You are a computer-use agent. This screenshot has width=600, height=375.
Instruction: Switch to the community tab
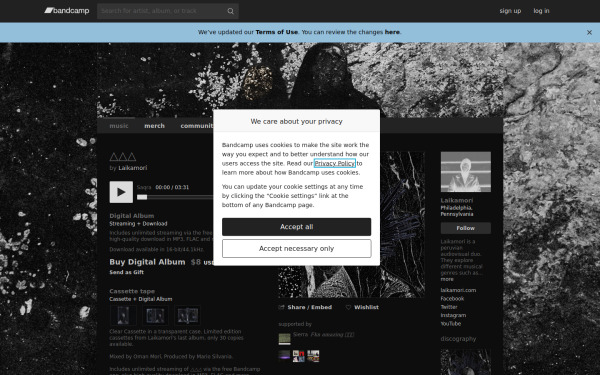tap(197, 126)
